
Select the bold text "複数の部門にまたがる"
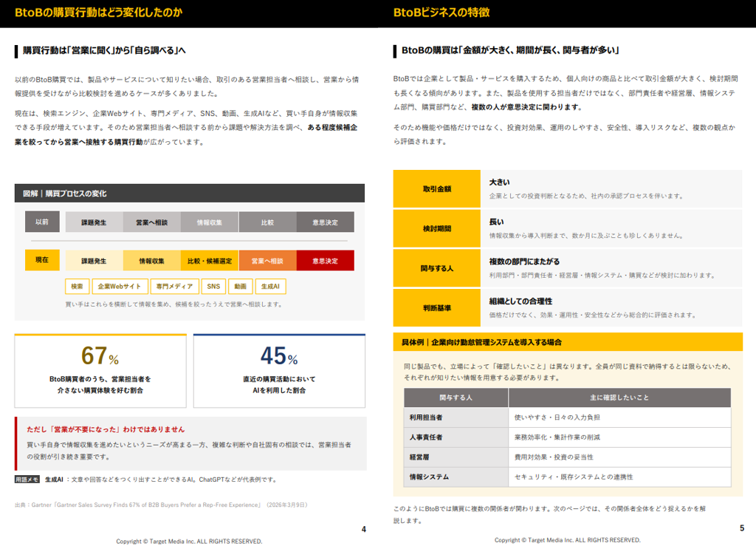[525, 262]
